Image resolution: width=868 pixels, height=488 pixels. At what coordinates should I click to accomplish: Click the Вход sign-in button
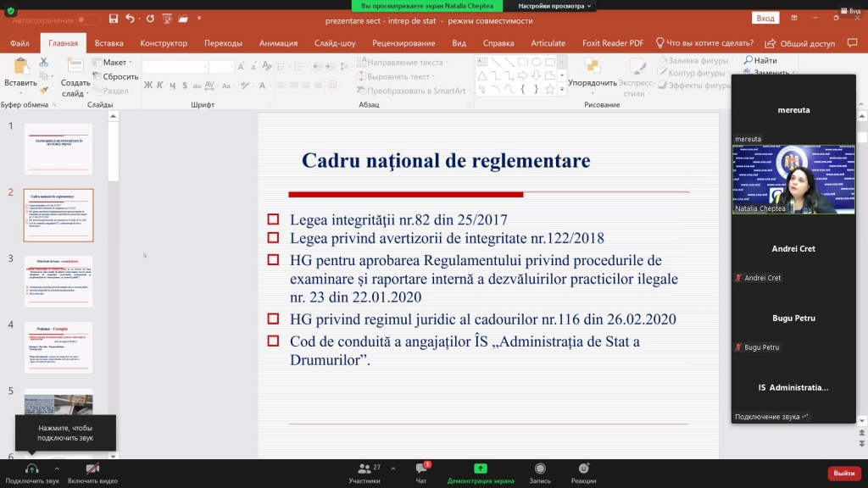point(765,18)
